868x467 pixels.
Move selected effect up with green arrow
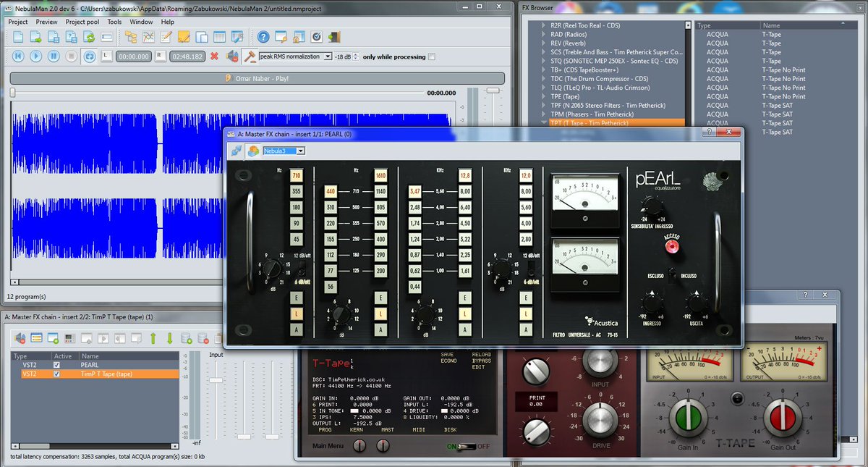(x=153, y=338)
